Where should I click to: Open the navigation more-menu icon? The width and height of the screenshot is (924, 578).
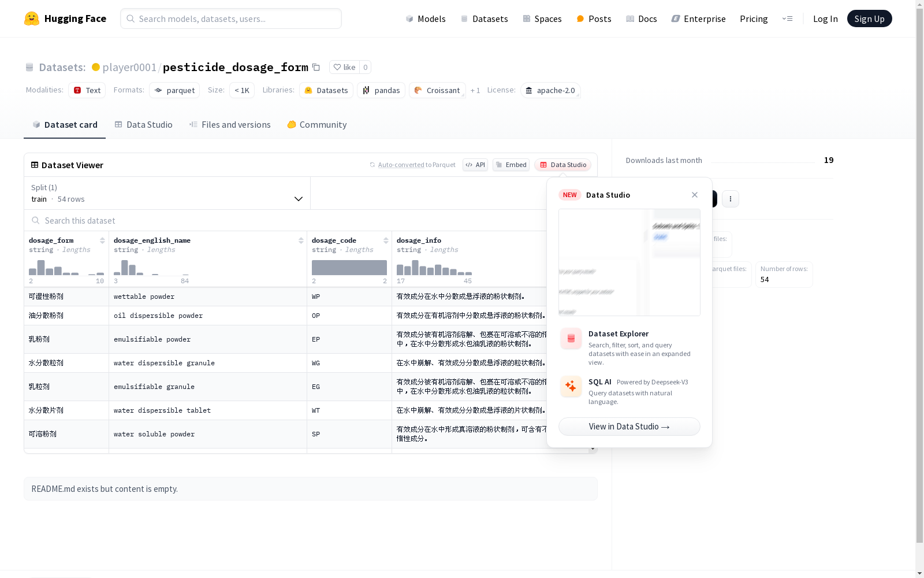(x=787, y=18)
